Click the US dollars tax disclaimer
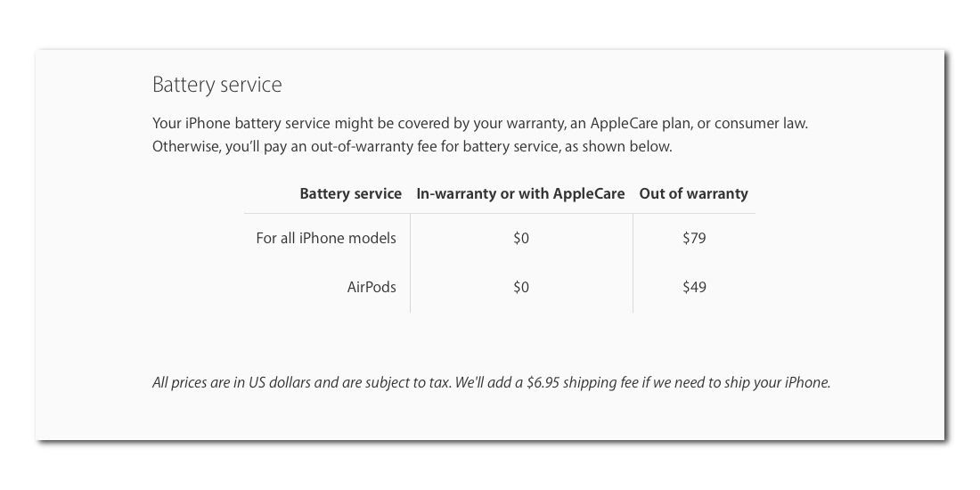The image size is (980, 490). click(x=302, y=382)
